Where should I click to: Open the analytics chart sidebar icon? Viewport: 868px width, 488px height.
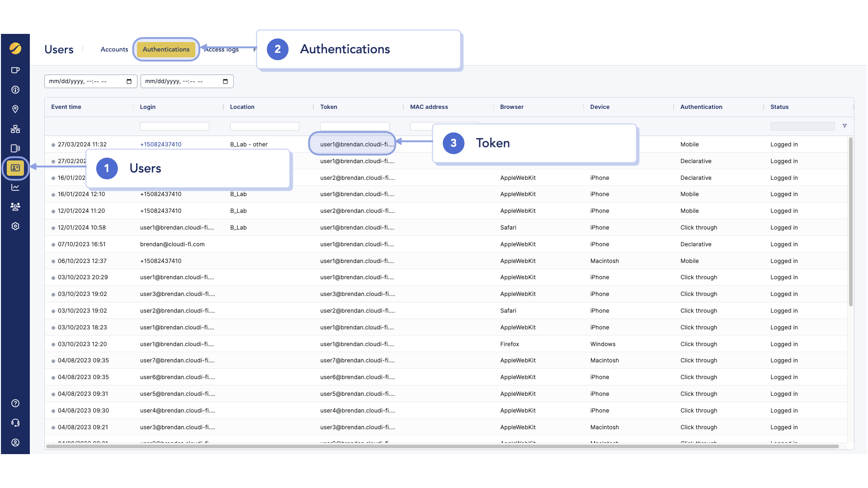pyautogui.click(x=15, y=187)
